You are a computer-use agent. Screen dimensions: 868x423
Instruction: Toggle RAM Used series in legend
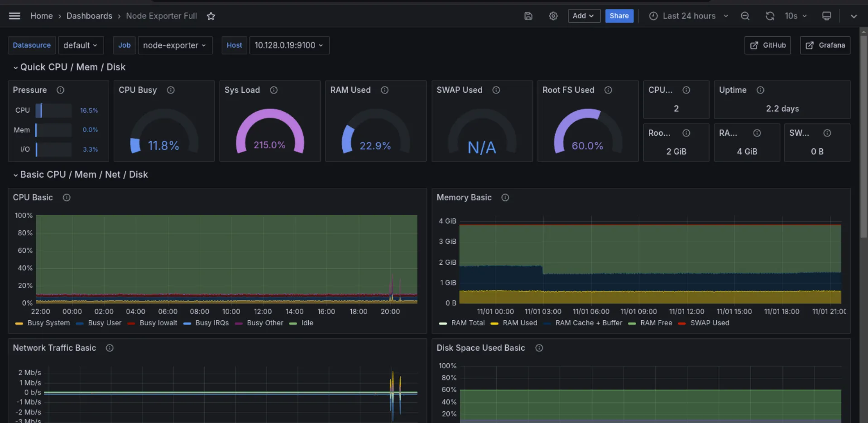click(519, 323)
